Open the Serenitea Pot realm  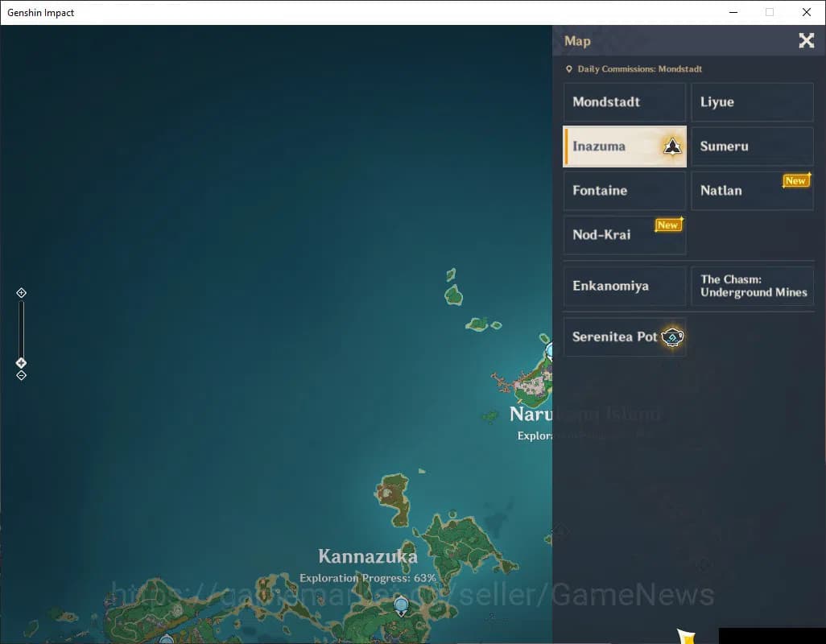[x=625, y=337]
